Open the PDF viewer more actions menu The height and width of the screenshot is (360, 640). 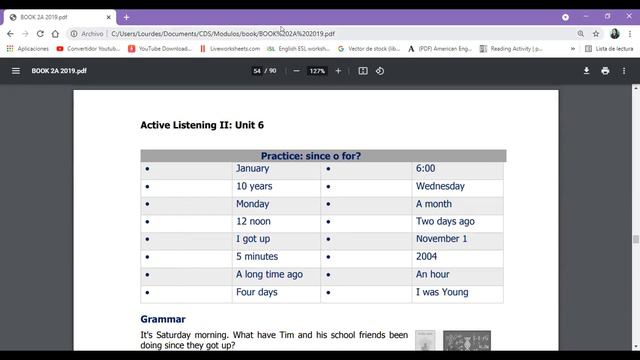coord(624,71)
